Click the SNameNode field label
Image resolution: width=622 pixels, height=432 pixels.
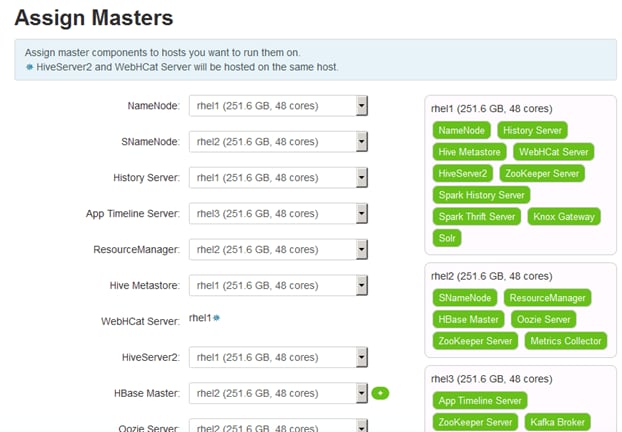coord(150,142)
